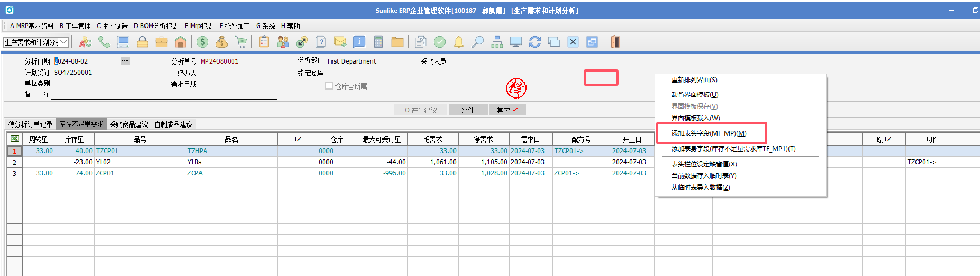The width and height of the screenshot is (980, 276).
Task: Click the 条件 button
Action: tap(468, 110)
